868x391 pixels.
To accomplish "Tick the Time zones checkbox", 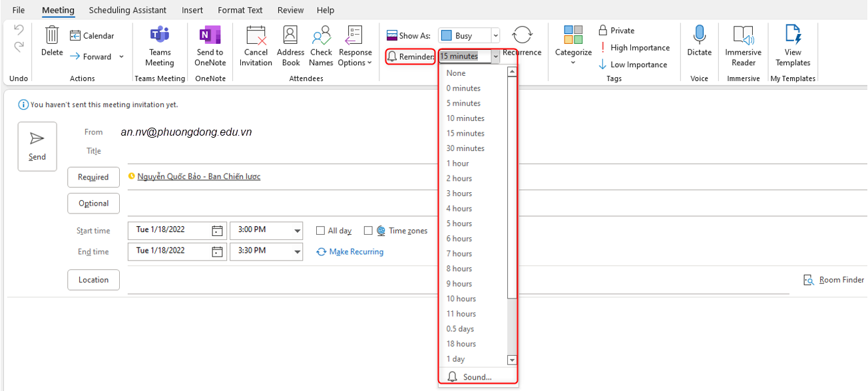I will point(368,231).
